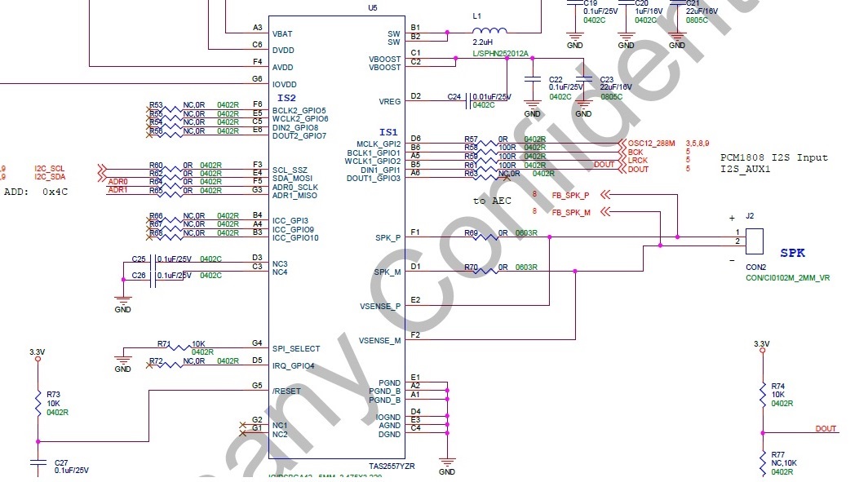Click the PCM1808 I2S Input note
Screen dimensions: 868x482
click(774, 157)
